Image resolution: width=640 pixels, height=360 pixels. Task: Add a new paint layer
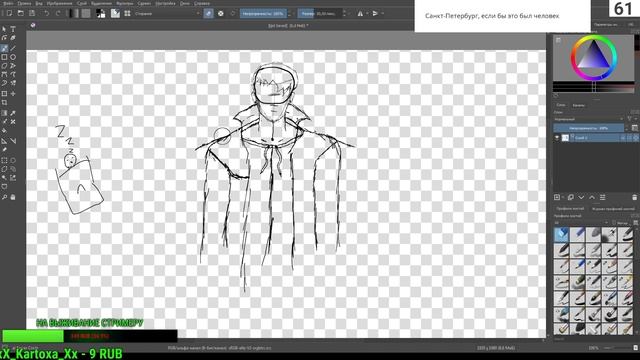tap(557, 198)
